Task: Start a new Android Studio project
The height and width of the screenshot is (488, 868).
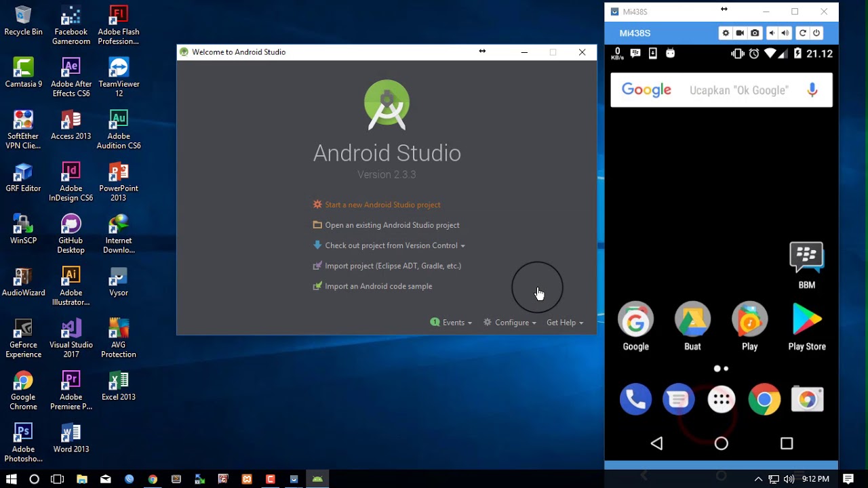Action: (382, 205)
